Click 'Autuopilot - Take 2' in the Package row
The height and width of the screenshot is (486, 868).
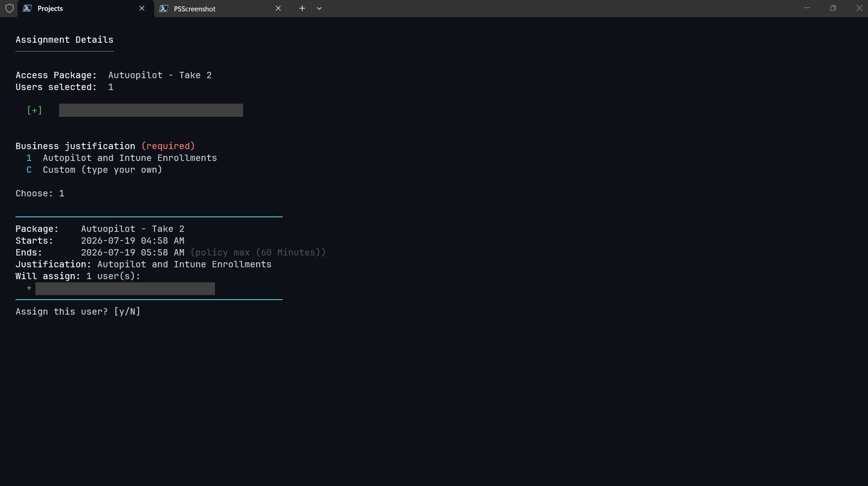tap(133, 229)
